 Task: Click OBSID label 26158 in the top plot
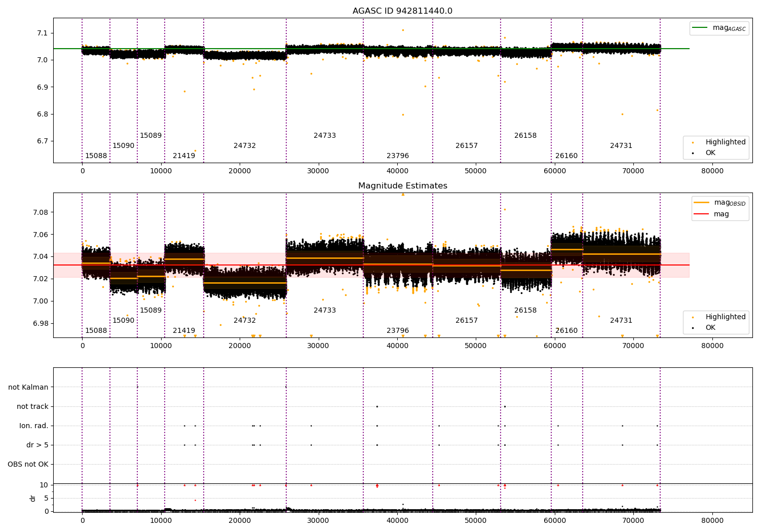coord(525,135)
